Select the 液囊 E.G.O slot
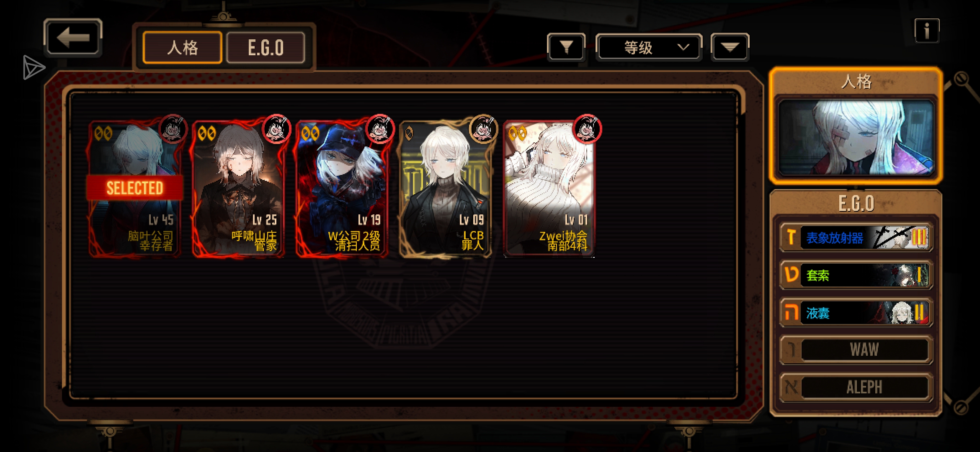Viewport: 980px width, 452px height. [856, 313]
